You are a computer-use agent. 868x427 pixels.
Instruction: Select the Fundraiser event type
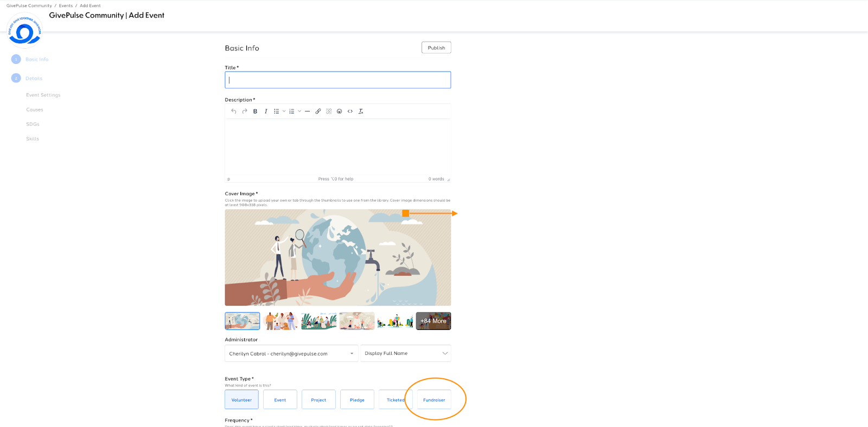tap(434, 400)
